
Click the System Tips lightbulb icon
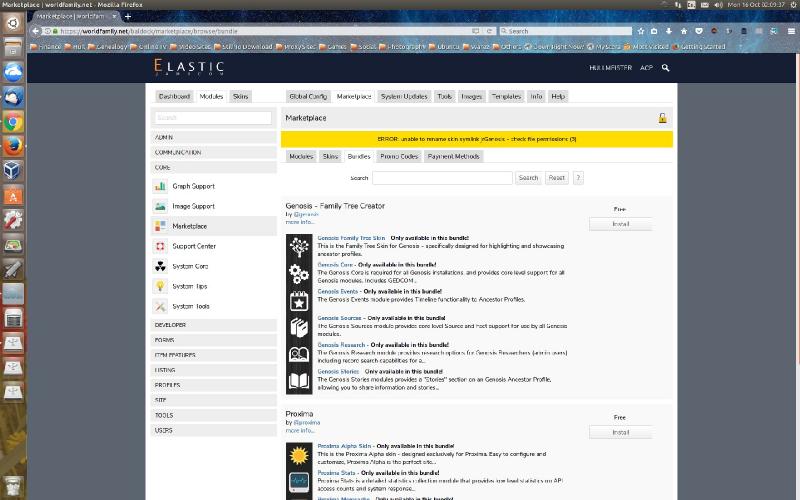[160, 286]
